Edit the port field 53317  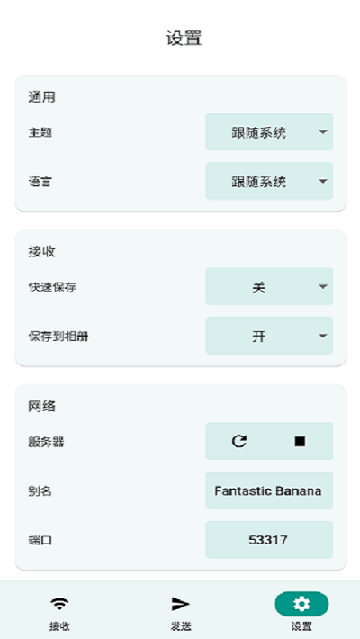[x=269, y=540]
